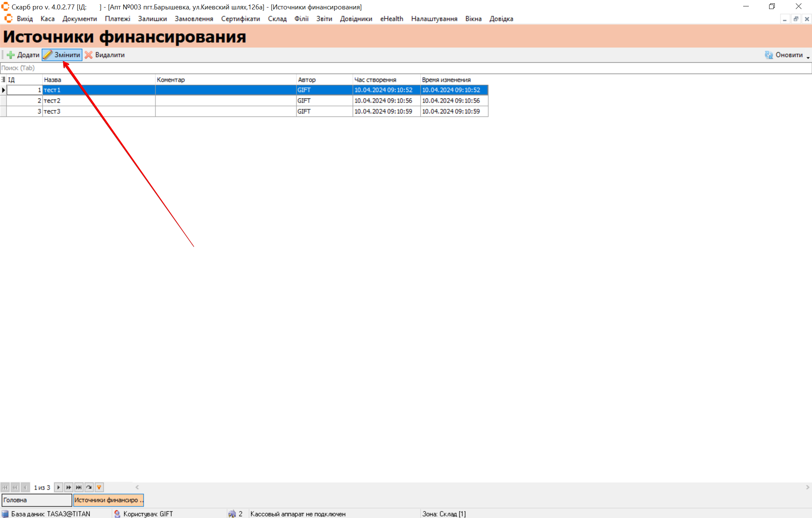Open the toolbar overflow dropdown arrow
Image resolution: width=812 pixels, height=518 pixels.
point(808,58)
